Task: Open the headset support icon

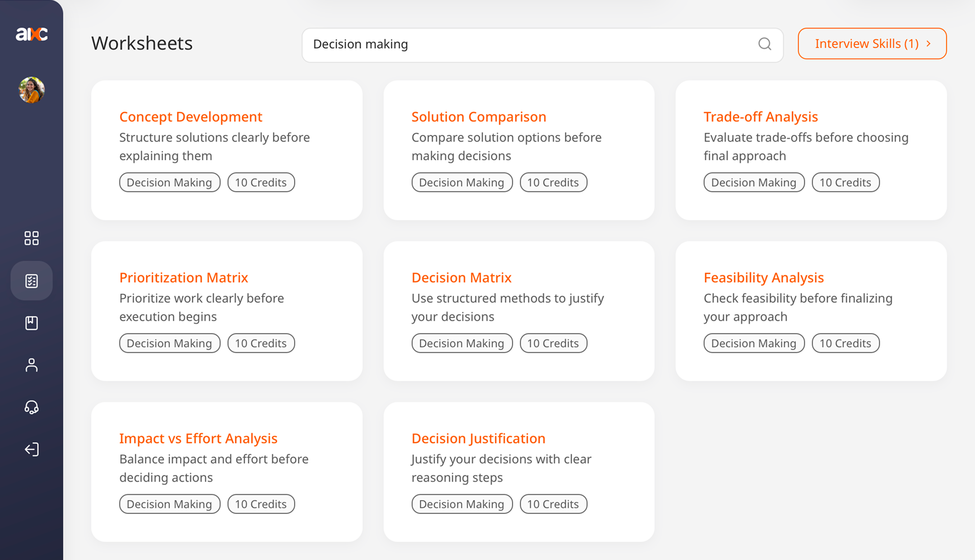Action: coord(32,407)
